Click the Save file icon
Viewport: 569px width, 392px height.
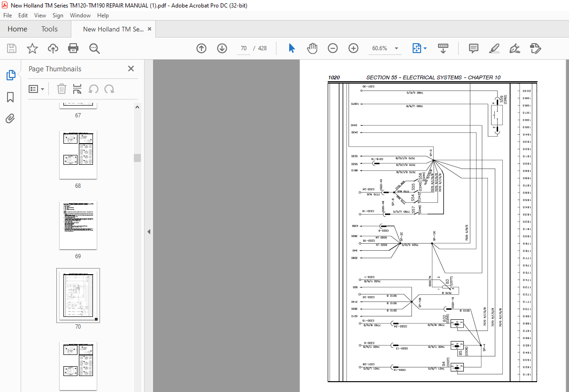click(12, 48)
